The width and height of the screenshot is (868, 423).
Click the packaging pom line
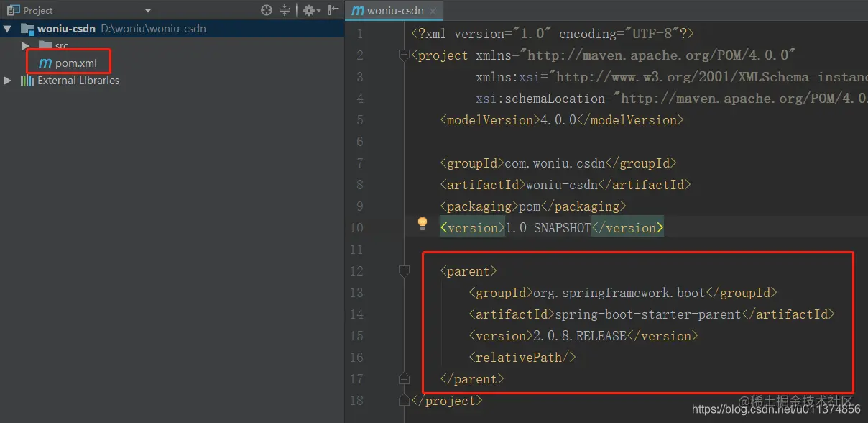coord(533,206)
